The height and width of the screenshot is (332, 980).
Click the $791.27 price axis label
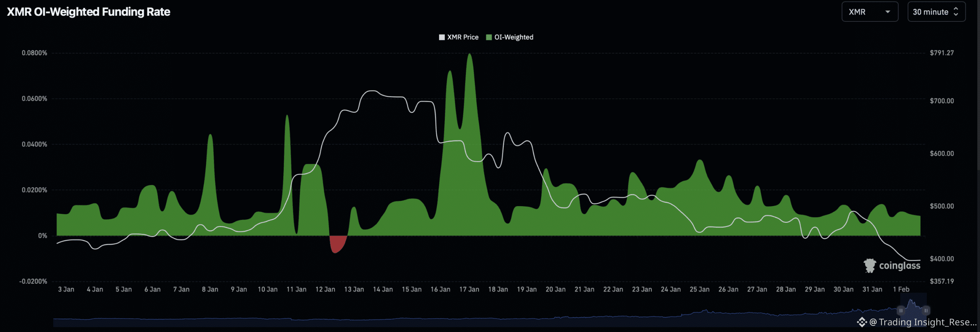tap(942, 53)
